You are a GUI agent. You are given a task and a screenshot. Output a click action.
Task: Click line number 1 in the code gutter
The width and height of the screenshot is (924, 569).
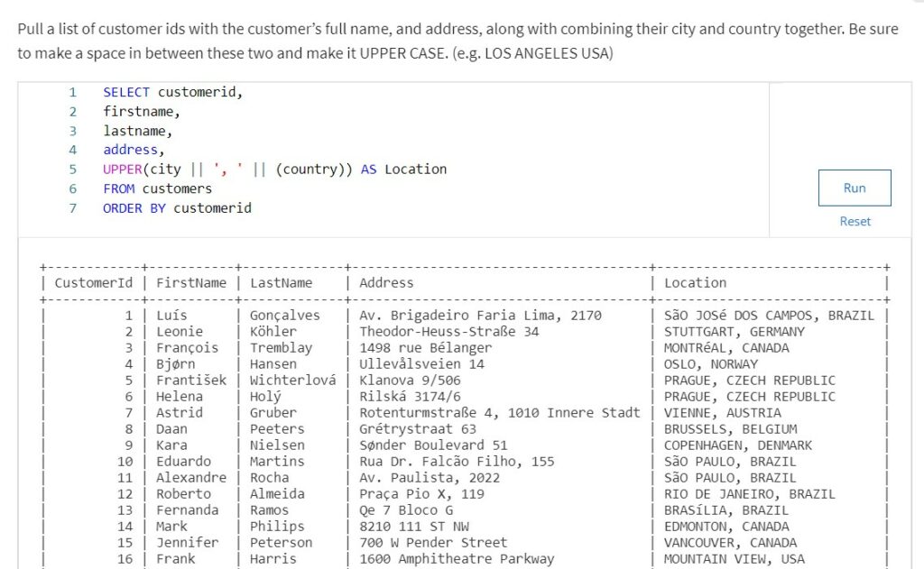[73, 92]
